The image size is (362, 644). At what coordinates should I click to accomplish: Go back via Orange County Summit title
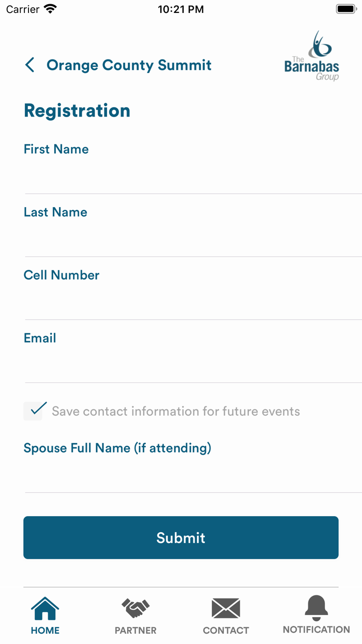[129, 65]
